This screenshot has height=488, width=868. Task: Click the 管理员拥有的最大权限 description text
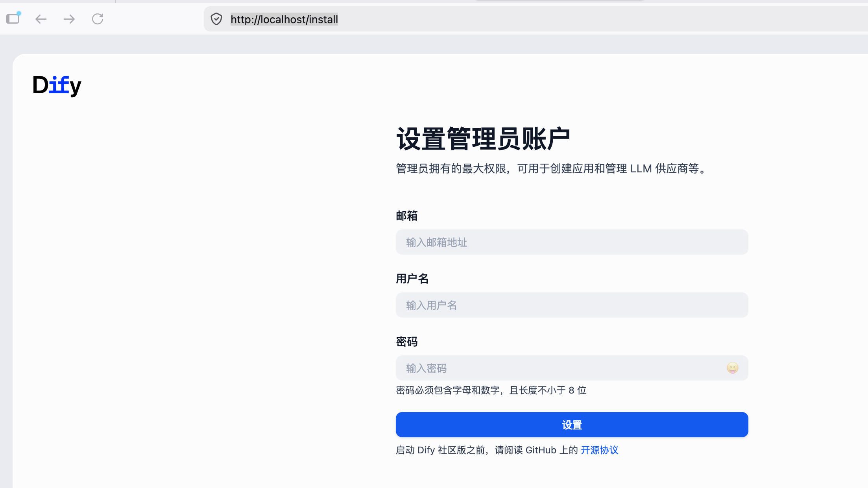pos(552,168)
